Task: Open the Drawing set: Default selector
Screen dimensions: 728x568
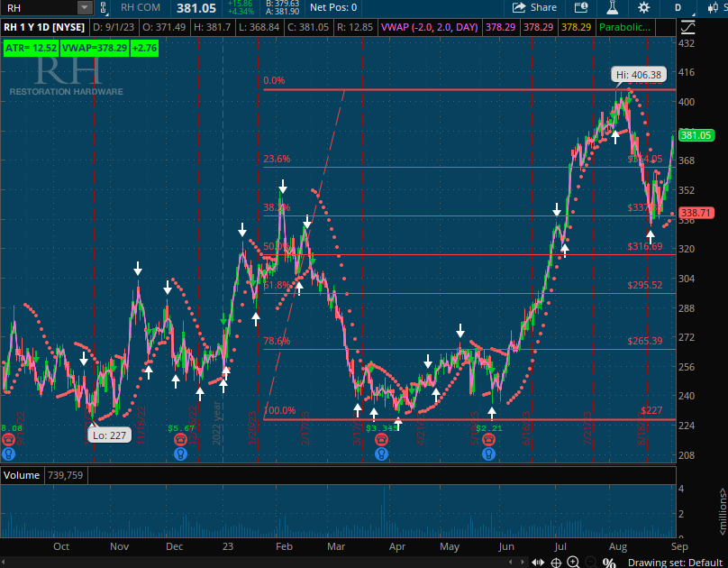Action: coord(675,563)
